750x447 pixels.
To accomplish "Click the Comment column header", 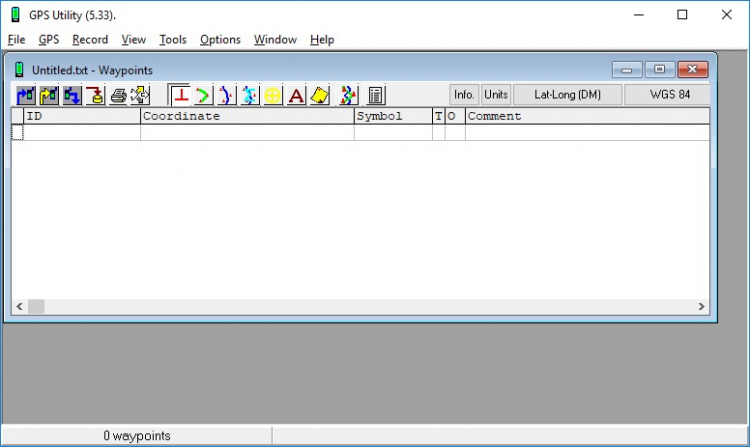I will (x=587, y=116).
